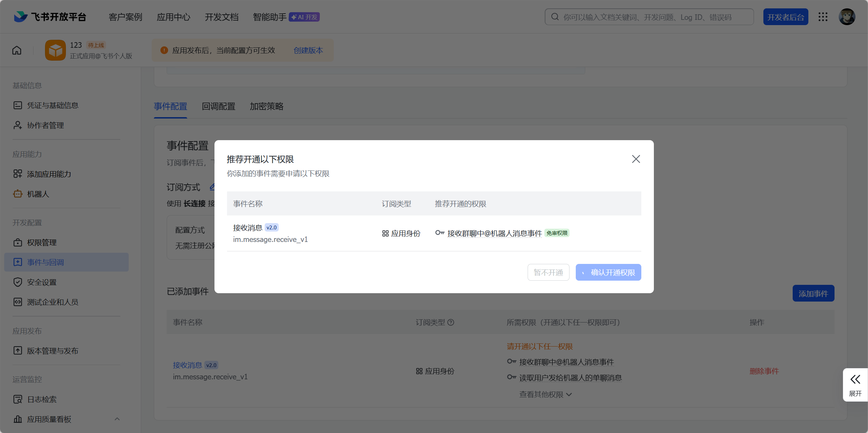Click the documentation search input field
The height and width of the screenshot is (433, 868).
click(x=649, y=17)
